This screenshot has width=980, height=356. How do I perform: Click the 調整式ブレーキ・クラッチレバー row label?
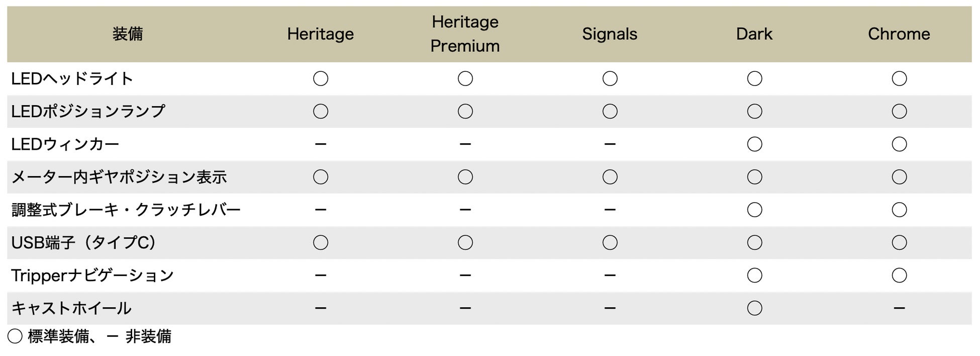point(126,210)
